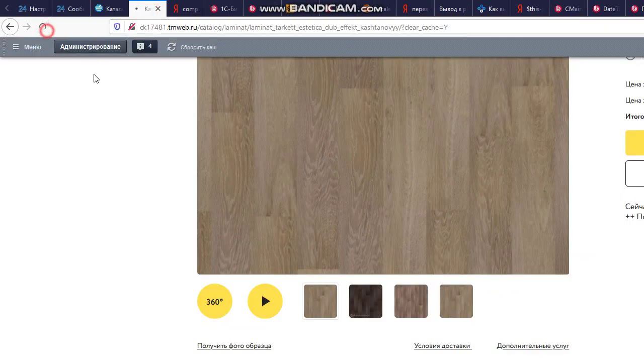This screenshot has width=644, height=362.
Task: Click the Администрирование button
Action: (x=91, y=47)
